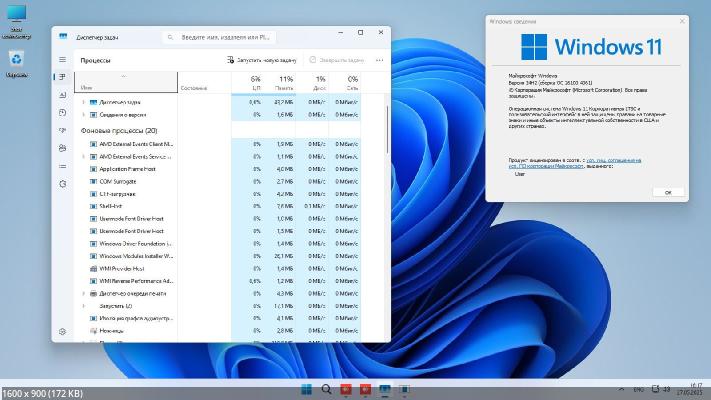Click the Windows 11 logo in About dialog

tap(591, 47)
